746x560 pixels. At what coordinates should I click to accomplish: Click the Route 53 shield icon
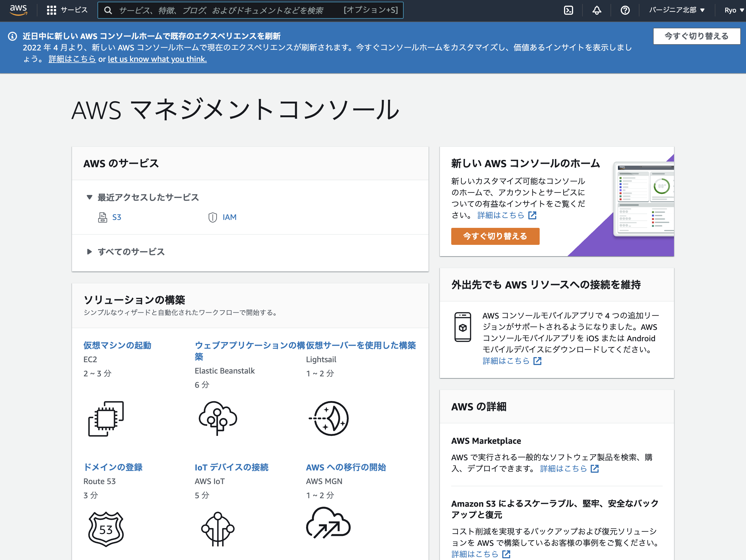click(106, 529)
